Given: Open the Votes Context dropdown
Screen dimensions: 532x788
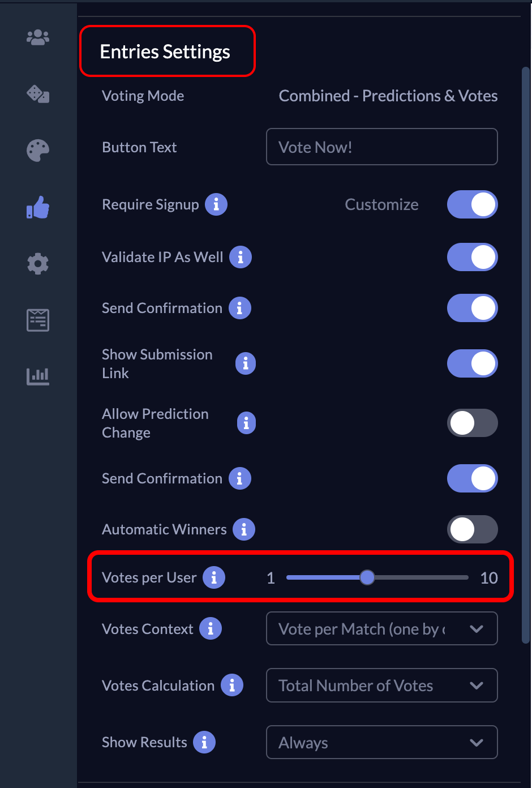Looking at the screenshot, I should coord(381,628).
